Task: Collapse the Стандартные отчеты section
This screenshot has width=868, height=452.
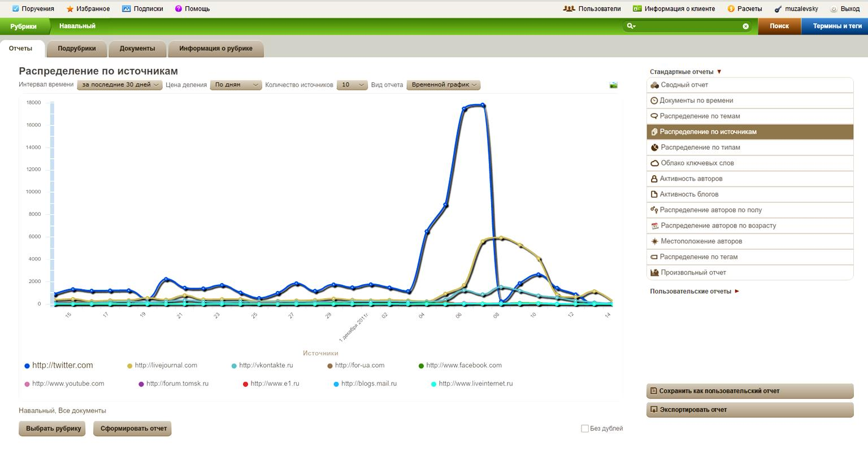Action: click(x=685, y=72)
